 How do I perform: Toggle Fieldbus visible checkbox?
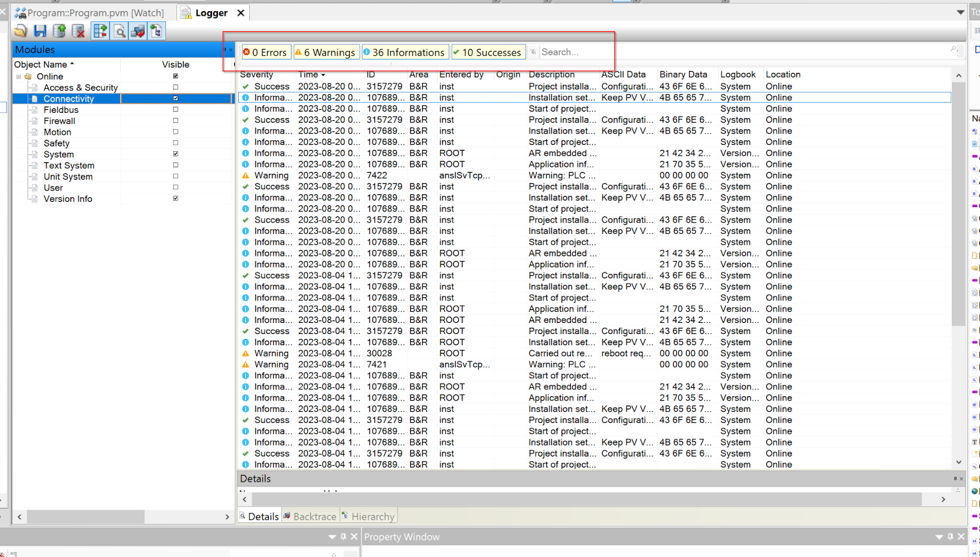click(176, 110)
